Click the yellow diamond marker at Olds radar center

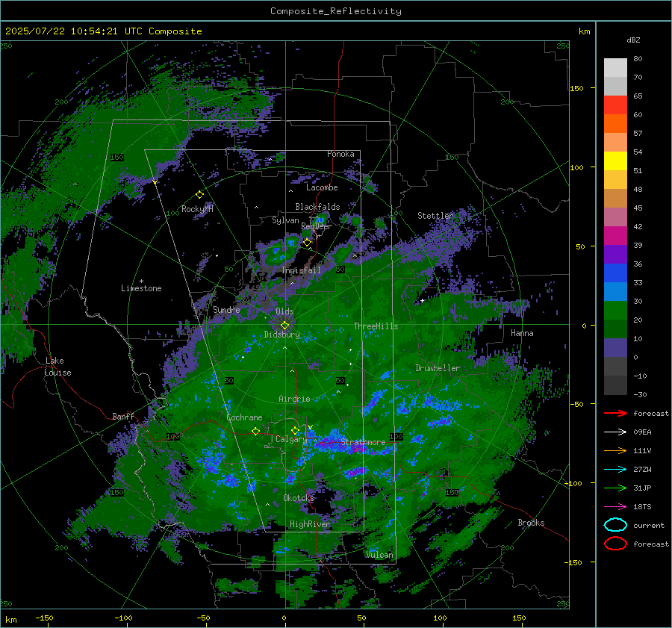pyautogui.click(x=284, y=326)
